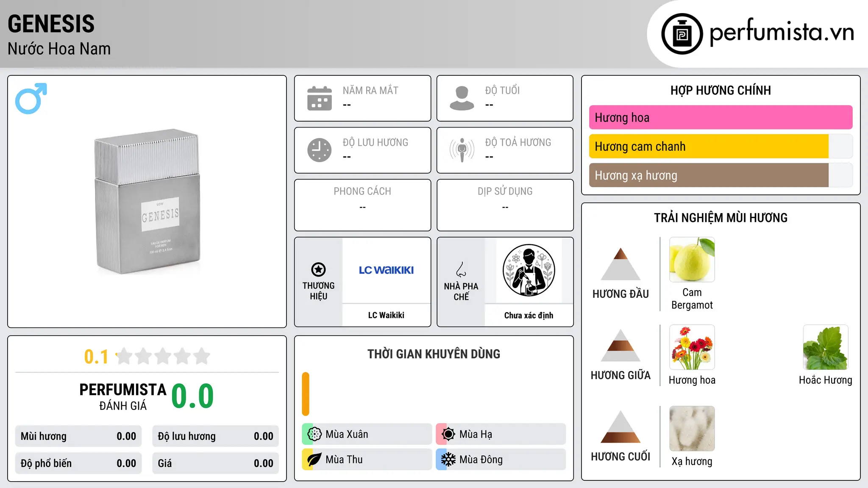The width and height of the screenshot is (868, 488).
Task: Click the NĂM RA MẮT label
Action: click(x=370, y=90)
